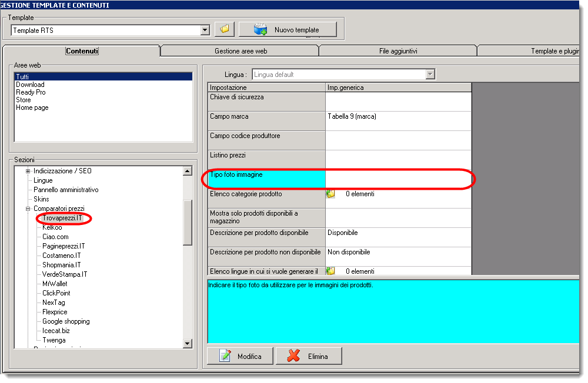Screen dimensions: 588x383
Task: Open the Lingua default dropdown
Action: click(430, 75)
